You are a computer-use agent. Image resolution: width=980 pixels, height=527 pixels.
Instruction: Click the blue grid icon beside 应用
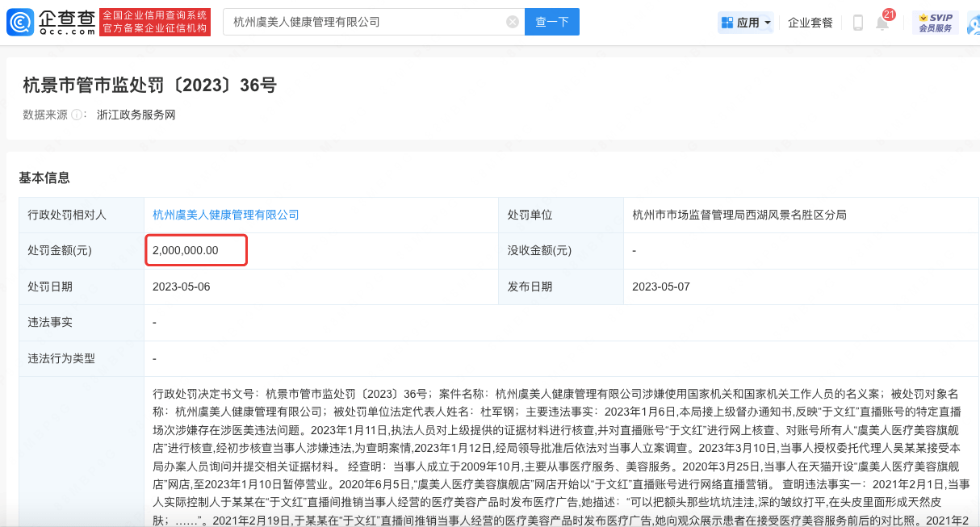point(727,23)
